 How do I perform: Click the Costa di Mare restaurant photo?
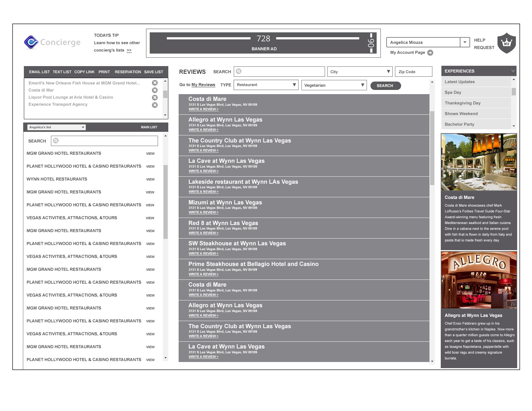click(x=479, y=162)
